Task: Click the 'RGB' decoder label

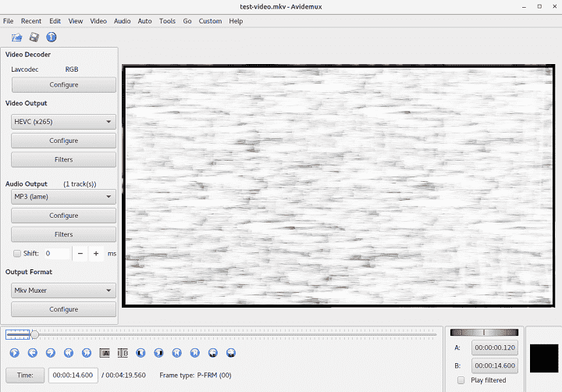Action: point(72,69)
